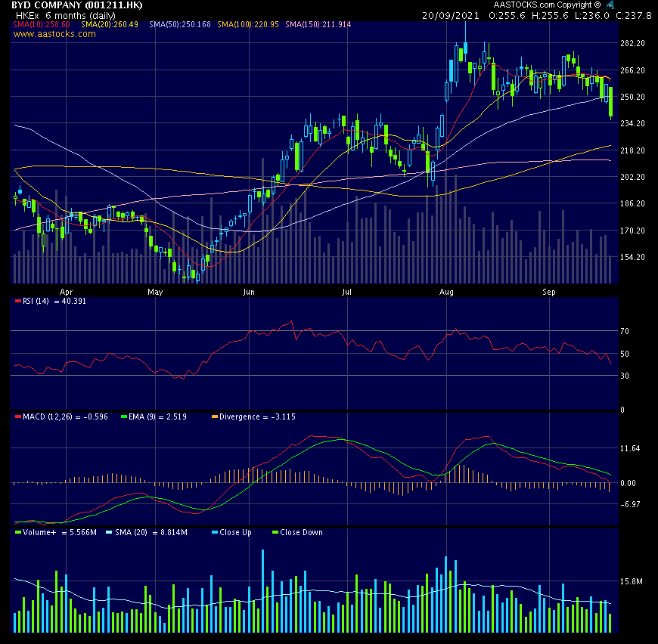The width and height of the screenshot is (658, 644).
Task: Click the green EMA (9) legend swatch
Action: point(124,416)
